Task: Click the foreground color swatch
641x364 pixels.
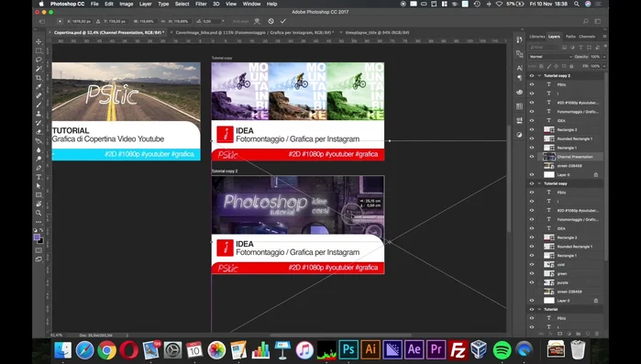Action: point(37,237)
